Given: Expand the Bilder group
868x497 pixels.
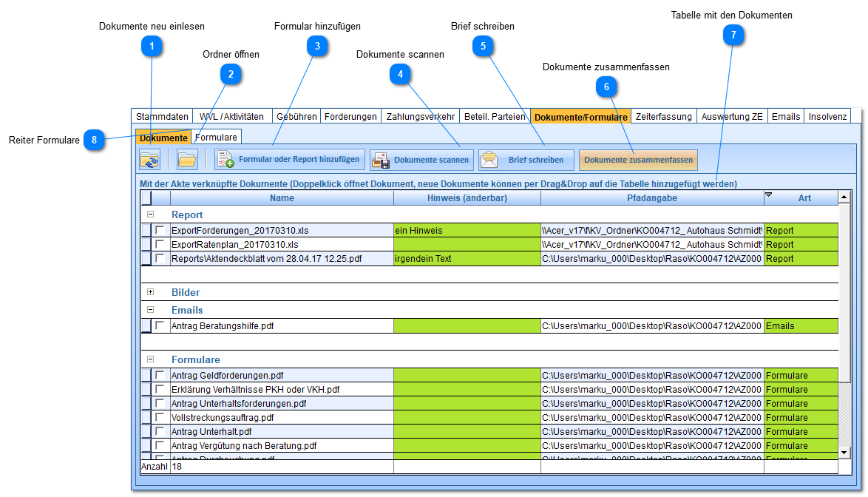Looking at the screenshot, I should tap(151, 292).
